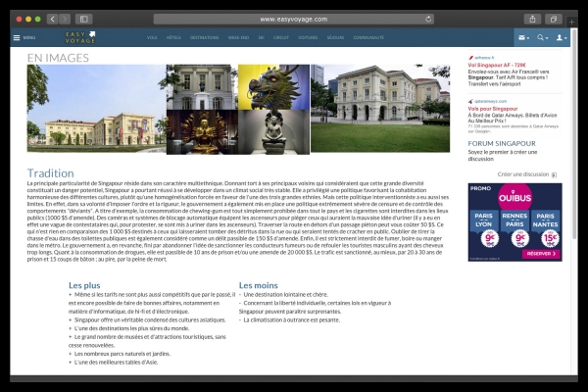Open the Destinations menu item

(x=204, y=37)
